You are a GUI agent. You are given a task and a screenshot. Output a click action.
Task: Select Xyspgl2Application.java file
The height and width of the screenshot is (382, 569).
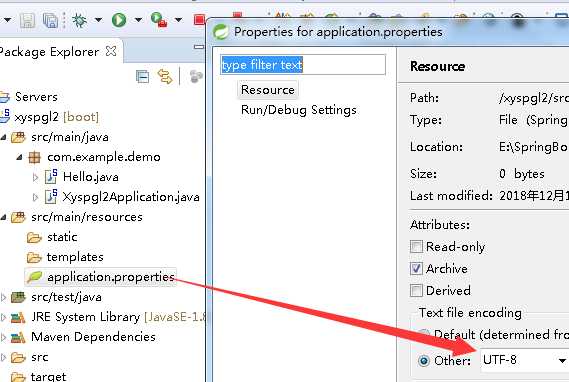pos(131,197)
